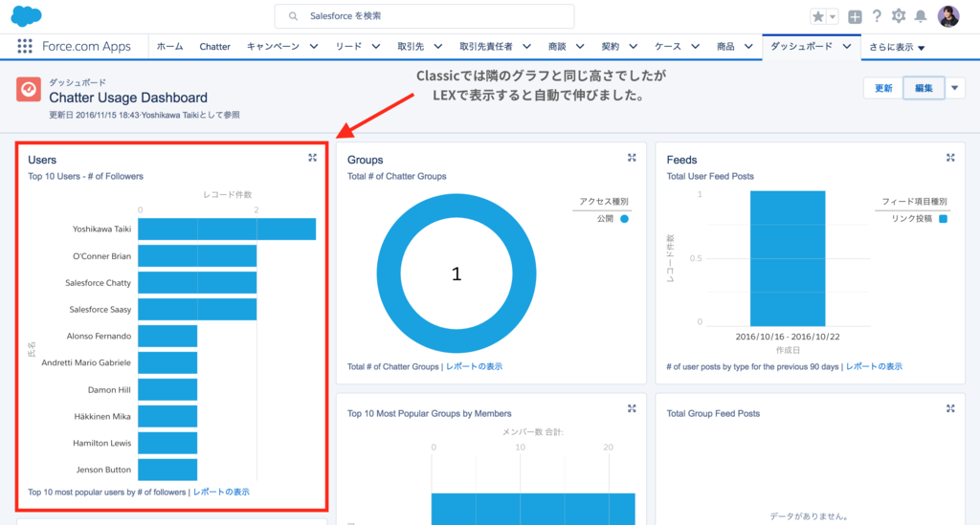Open the ホーム tab

click(170, 46)
